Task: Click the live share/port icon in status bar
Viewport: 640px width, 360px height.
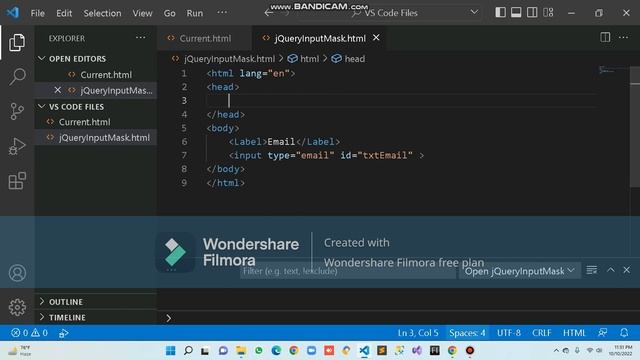Action: [x=64, y=333]
